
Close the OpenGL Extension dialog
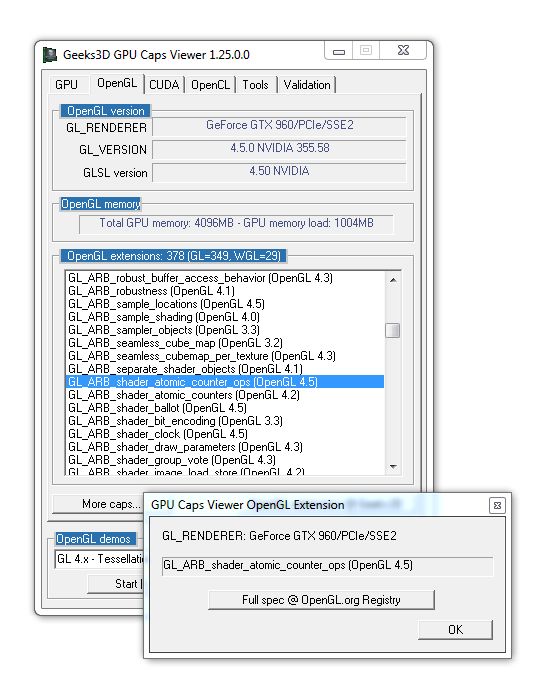pos(497,505)
